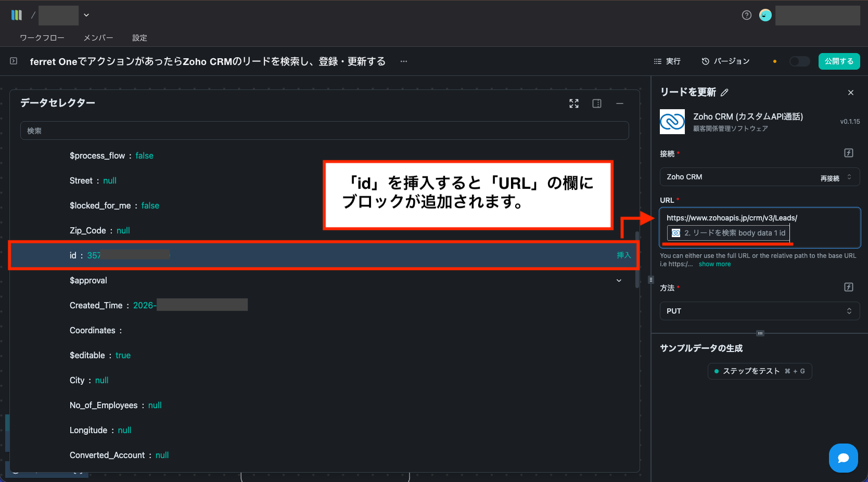
Task: Select the Created_Time row
Action: pos(324,305)
